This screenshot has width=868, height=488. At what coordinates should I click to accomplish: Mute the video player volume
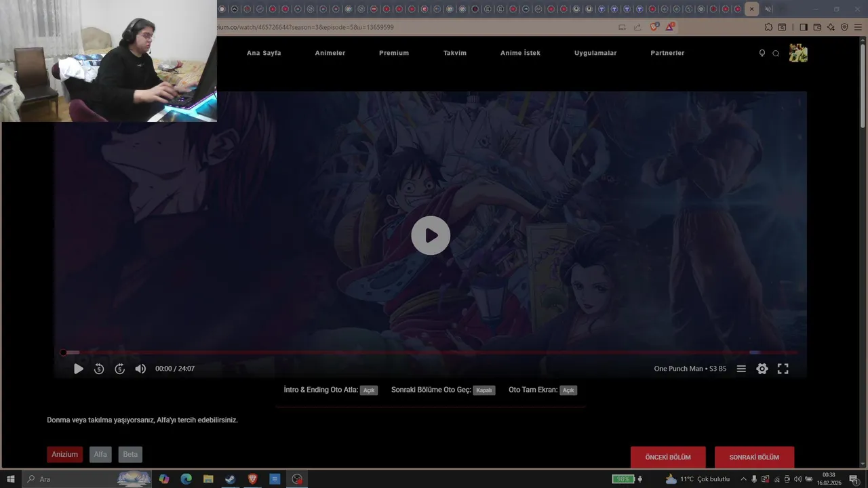[140, 369]
